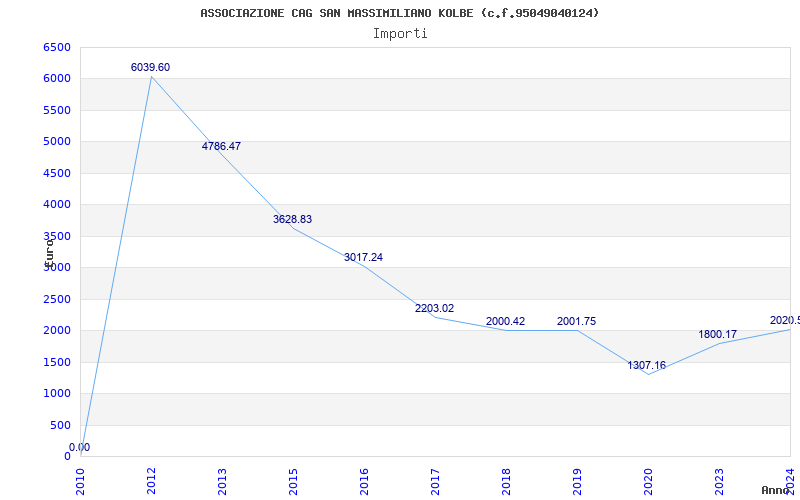800x500 pixels.
Task: Click the 2017 x-axis year label
Action: point(435,482)
